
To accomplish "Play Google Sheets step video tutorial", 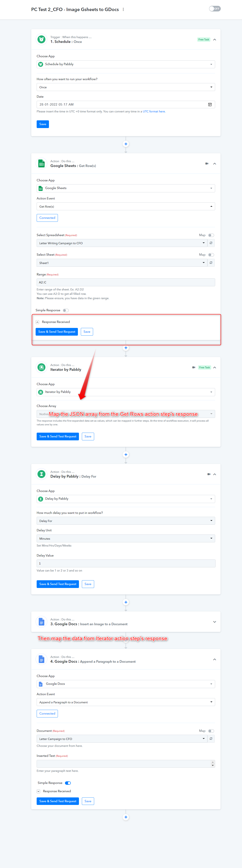I will coord(207,164).
